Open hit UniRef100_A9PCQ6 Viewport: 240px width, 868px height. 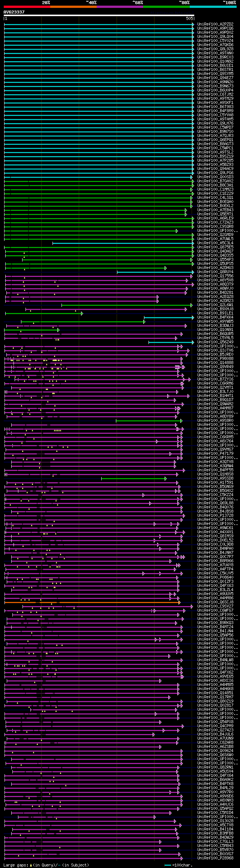pos(215,28)
